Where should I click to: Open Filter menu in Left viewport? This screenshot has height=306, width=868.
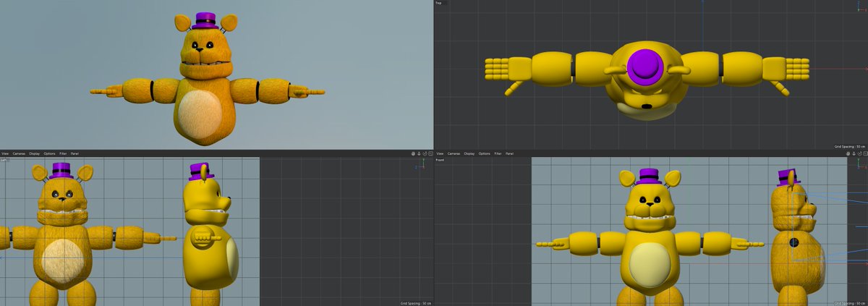pyautogui.click(x=63, y=153)
